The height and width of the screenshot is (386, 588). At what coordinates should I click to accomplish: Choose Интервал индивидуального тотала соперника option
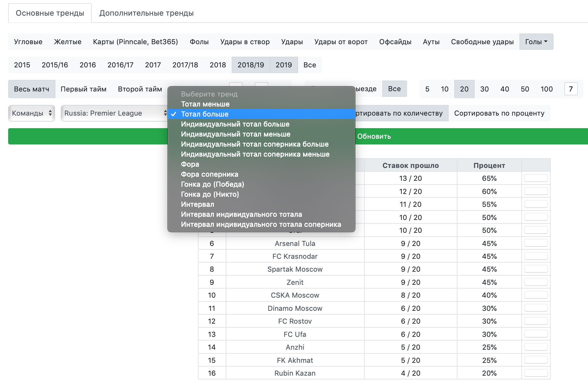click(x=261, y=224)
